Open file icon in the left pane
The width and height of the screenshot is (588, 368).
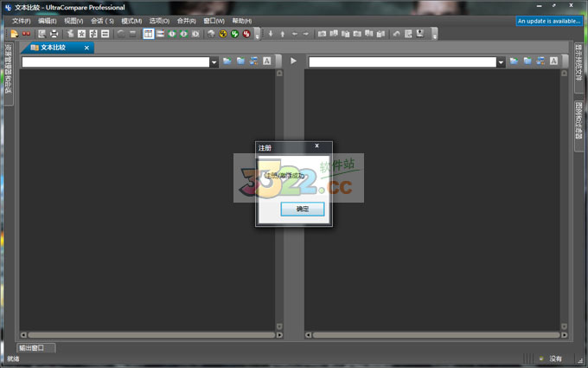coord(227,61)
